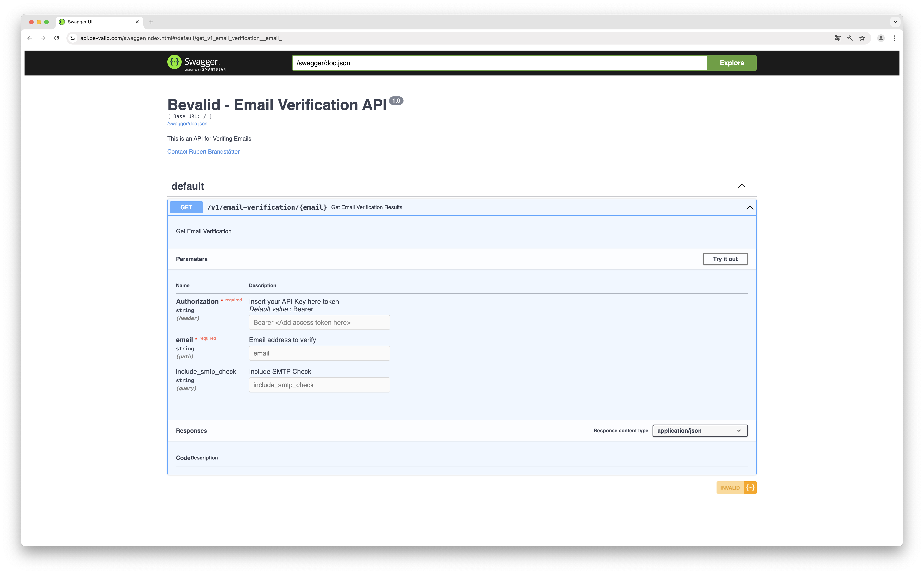Click the Try it out button

click(x=725, y=259)
